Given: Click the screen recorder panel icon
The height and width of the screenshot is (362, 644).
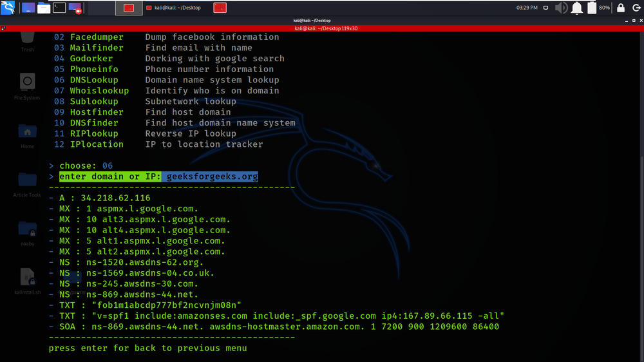Looking at the screenshot, I should [75, 8].
